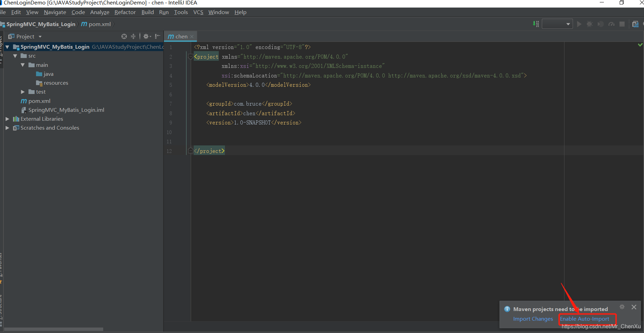Viewport: 644px width, 333px height.
Task: Open the Tools menu
Action: click(x=181, y=12)
